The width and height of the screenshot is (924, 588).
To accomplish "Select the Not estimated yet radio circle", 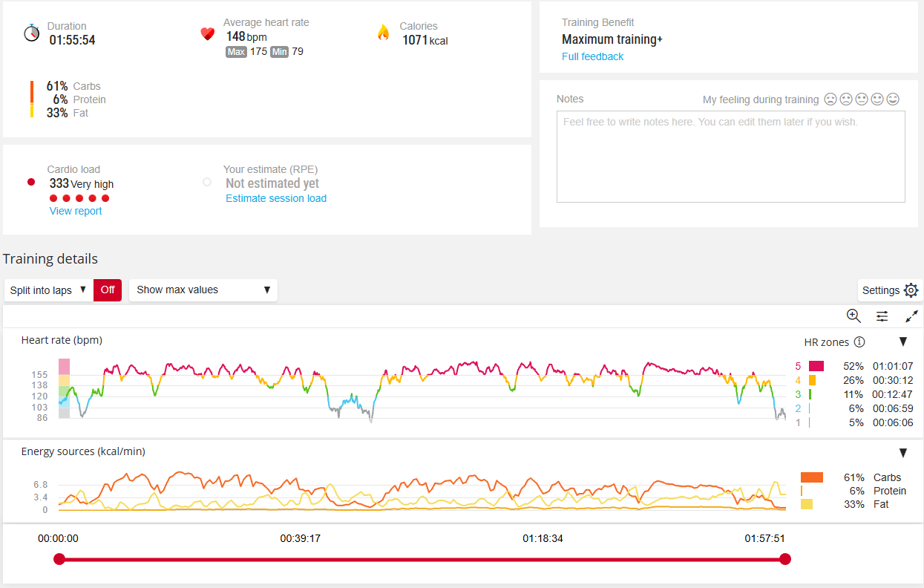I will pyautogui.click(x=207, y=182).
